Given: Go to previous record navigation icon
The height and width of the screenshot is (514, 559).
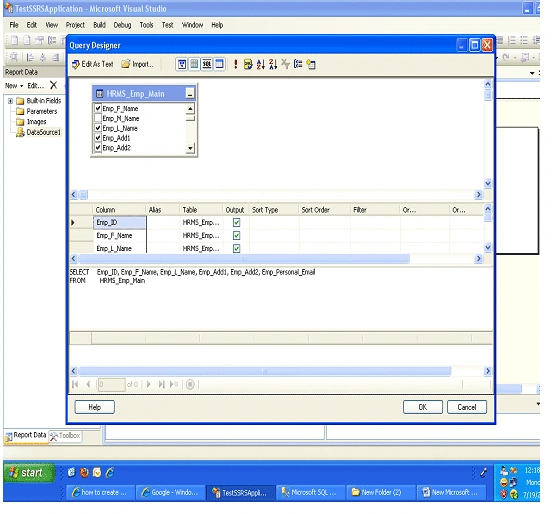Looking at the screenshot, I should pos(88,384).
